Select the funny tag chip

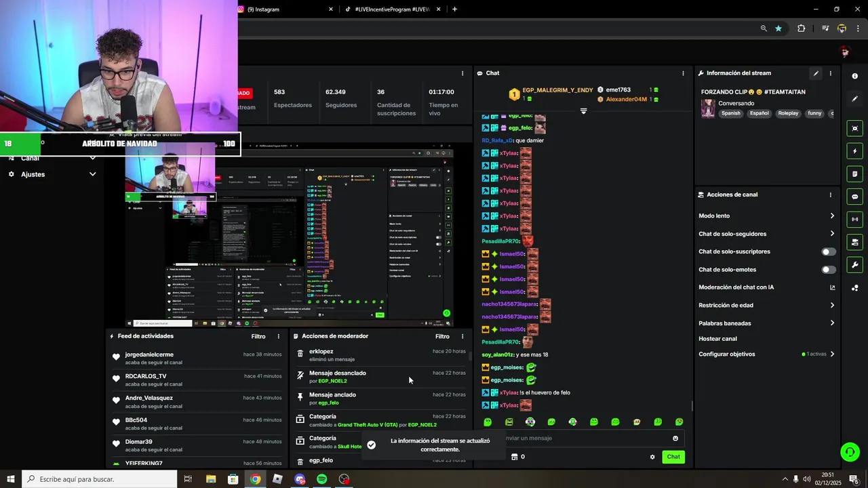coord(814,113)
